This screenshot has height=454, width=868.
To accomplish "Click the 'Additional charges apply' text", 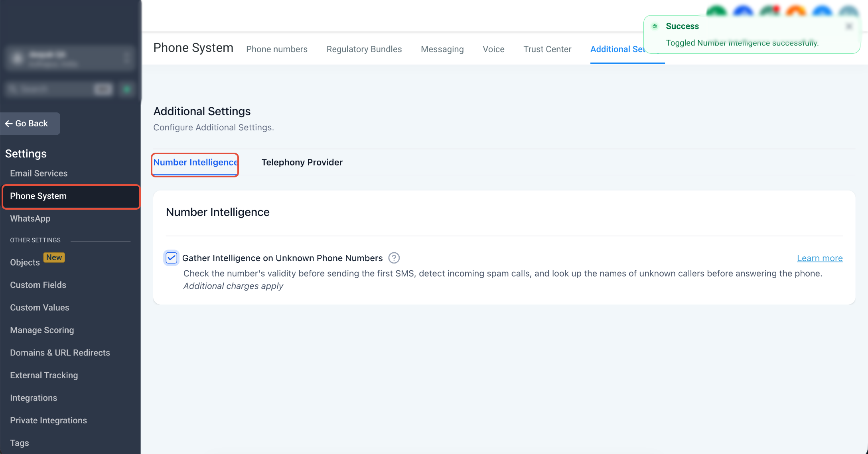I will [233, 286].
